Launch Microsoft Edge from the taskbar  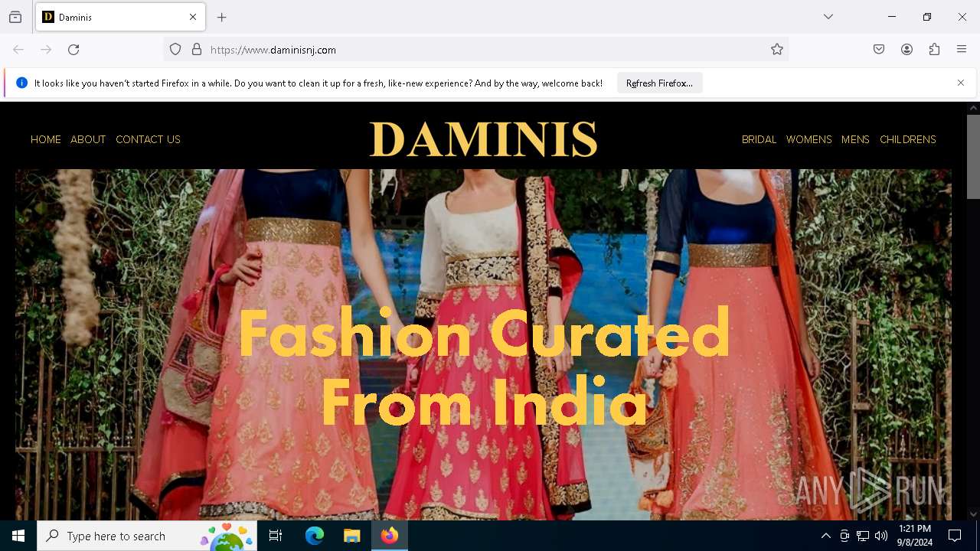coord(315,536)
